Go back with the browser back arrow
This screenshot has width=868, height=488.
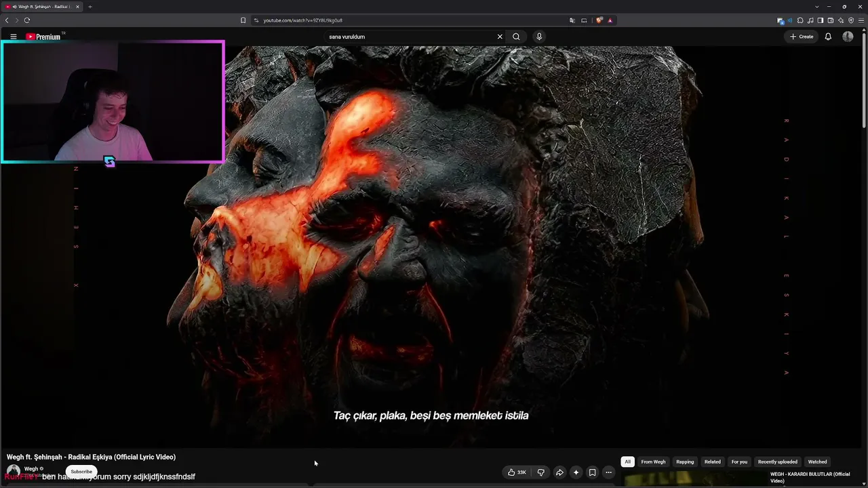(7, 20)
